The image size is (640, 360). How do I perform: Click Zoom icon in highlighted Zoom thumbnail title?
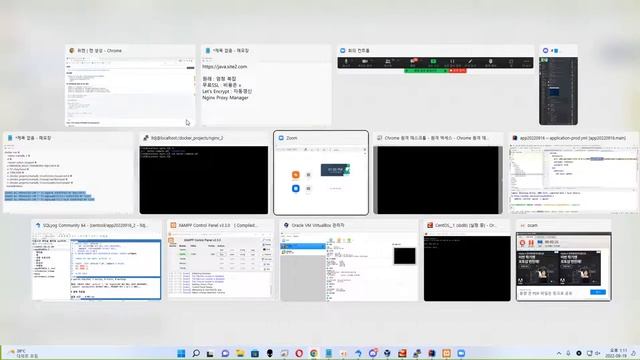point(281,138)
